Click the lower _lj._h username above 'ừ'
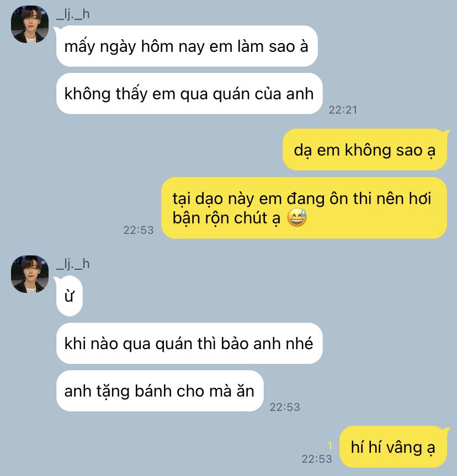The height and width of the screenshot is (476, 457). tap(73, 264)
